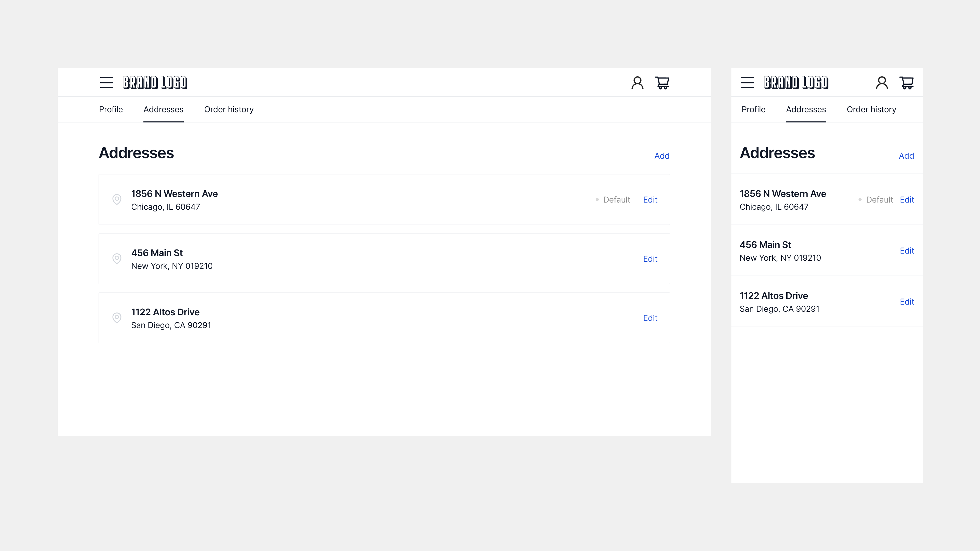Open Order history tab in mobile layout
Screen dimensions: 980x551
click(x=871, y=109)
